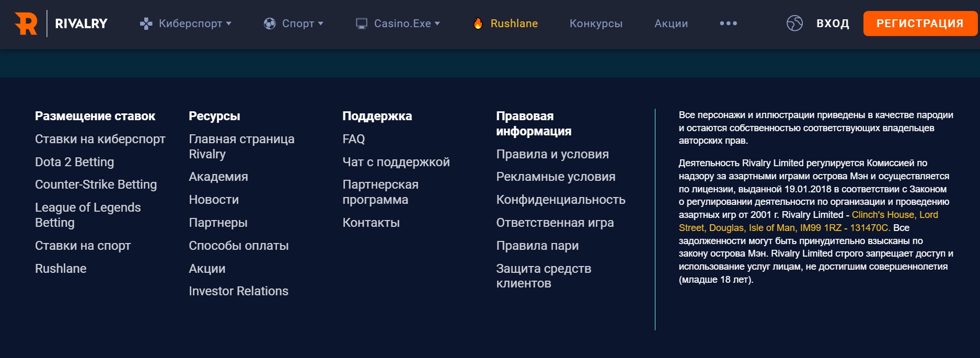Open the Акции footer link
The image size is (980, 358).
point(207,269)
